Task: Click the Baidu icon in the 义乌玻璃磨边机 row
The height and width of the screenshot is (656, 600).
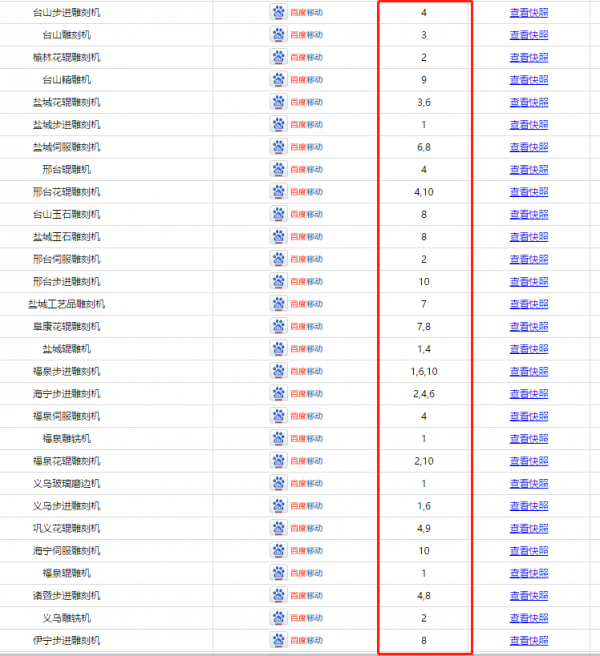Action: 278,483
